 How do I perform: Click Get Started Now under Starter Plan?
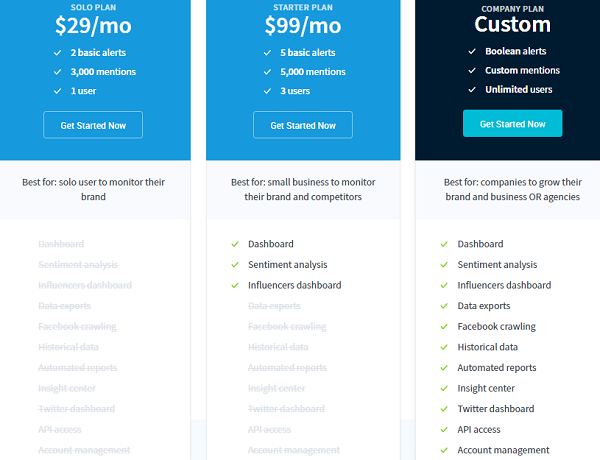click(x=303, y=125)
